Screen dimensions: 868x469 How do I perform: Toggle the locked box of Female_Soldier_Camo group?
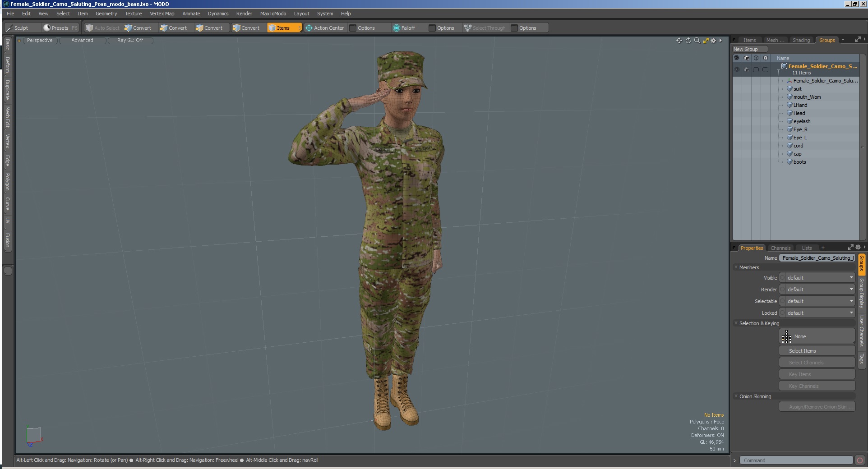(x=766, y=69)
